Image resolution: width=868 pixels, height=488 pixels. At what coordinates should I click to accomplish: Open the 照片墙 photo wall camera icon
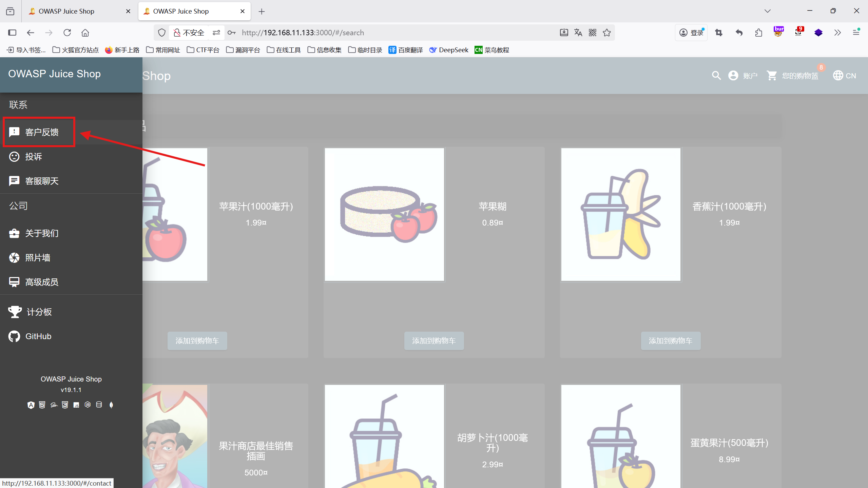[x=14, y=258]
